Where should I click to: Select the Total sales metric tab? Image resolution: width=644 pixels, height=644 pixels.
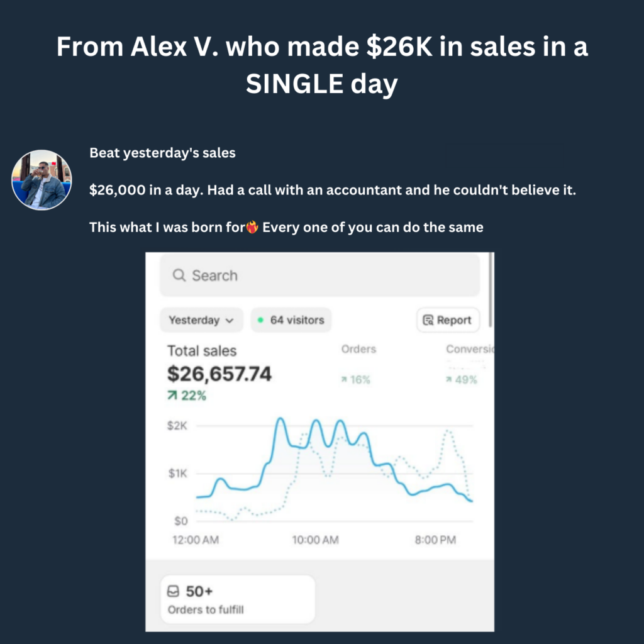click(x=201, y=351)
